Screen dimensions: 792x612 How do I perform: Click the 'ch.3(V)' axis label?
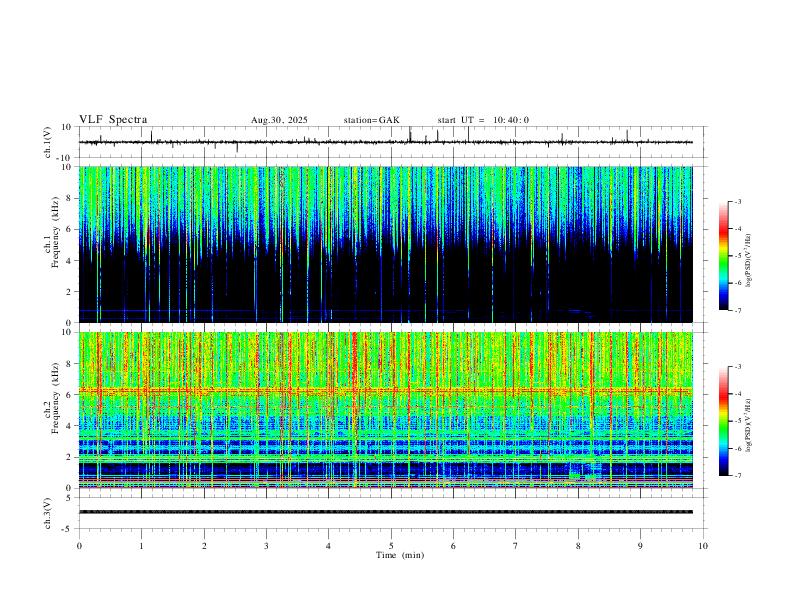coord(48,513)
